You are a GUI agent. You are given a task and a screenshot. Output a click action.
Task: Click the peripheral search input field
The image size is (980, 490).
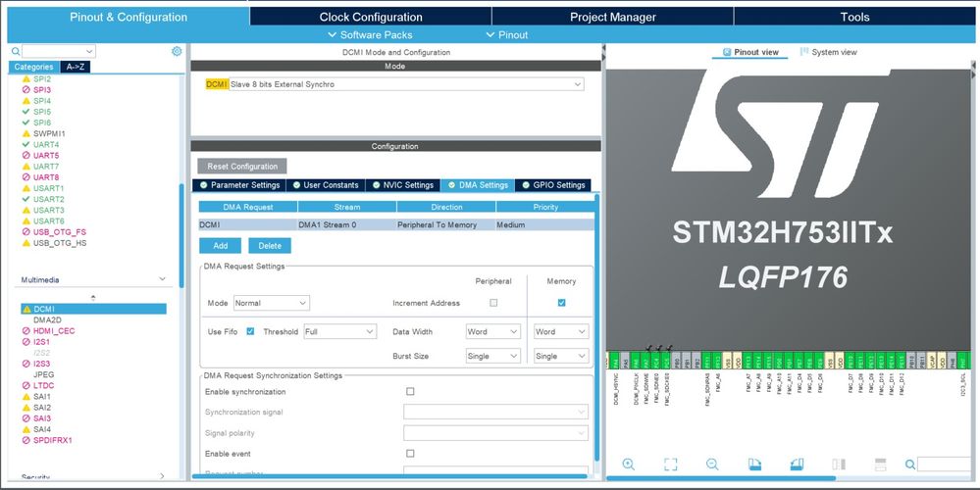tap(58, 51)
